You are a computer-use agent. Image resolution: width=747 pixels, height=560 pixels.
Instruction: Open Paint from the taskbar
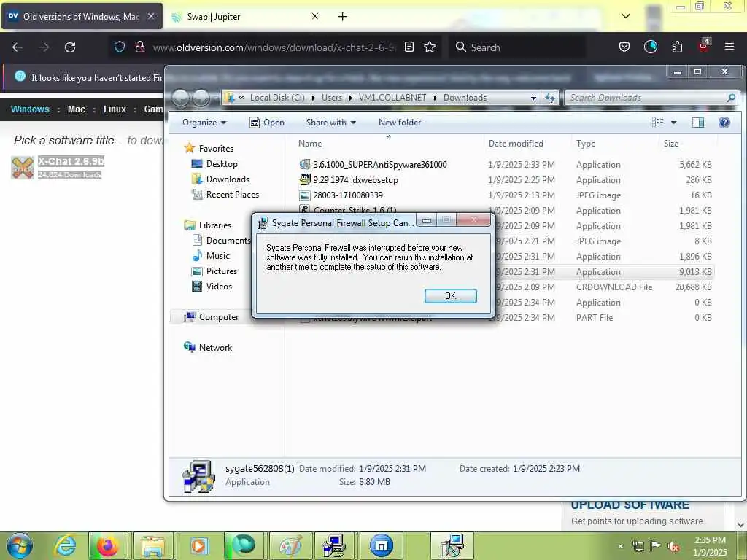point(290,545)
